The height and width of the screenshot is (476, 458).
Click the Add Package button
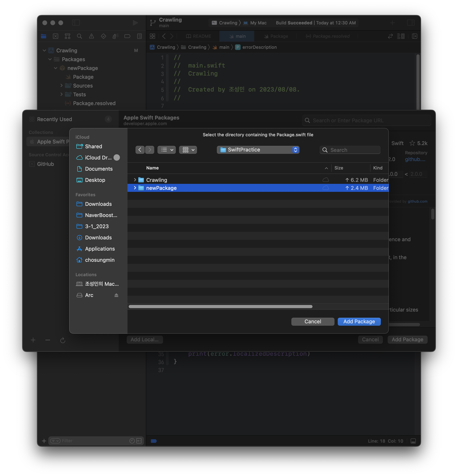(x=359, y=322)
